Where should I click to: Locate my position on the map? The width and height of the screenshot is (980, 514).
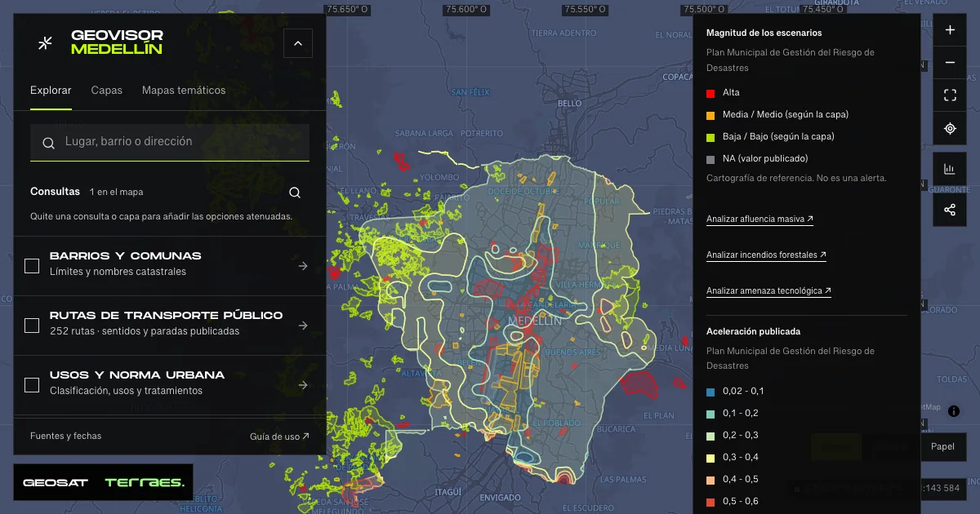[950, 128]
